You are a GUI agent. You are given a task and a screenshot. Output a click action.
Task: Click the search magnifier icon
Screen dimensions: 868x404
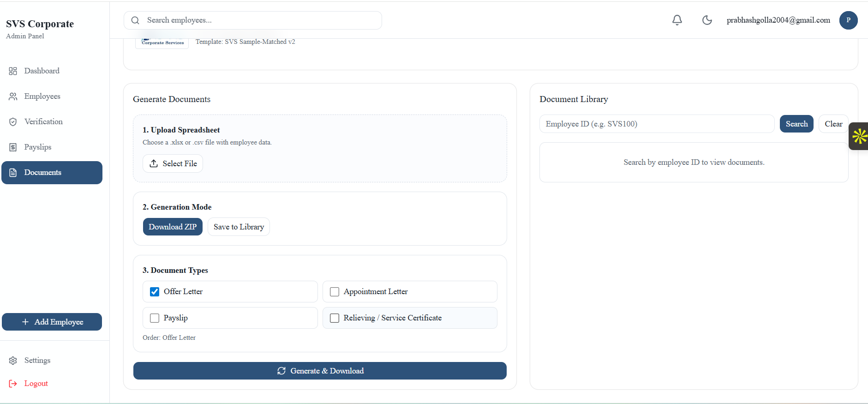point(135,20)
